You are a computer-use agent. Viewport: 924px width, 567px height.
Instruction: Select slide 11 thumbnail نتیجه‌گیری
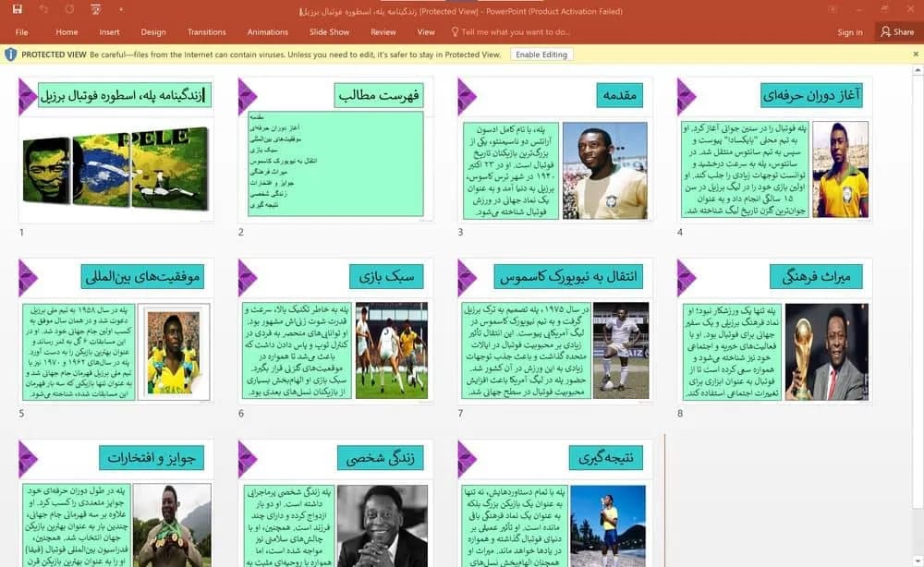pos(555,503)
